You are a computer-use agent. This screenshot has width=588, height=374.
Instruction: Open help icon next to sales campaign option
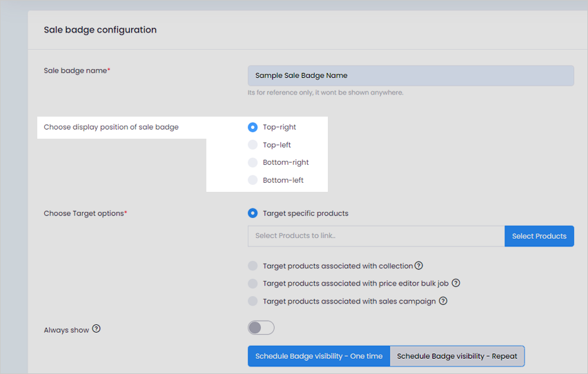(443, 301)
